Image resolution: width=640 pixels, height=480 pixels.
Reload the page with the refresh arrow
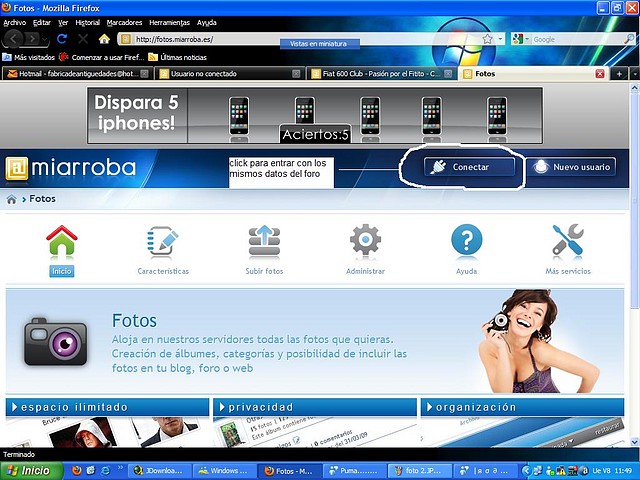pyautogui.click(x=62, y=39)
